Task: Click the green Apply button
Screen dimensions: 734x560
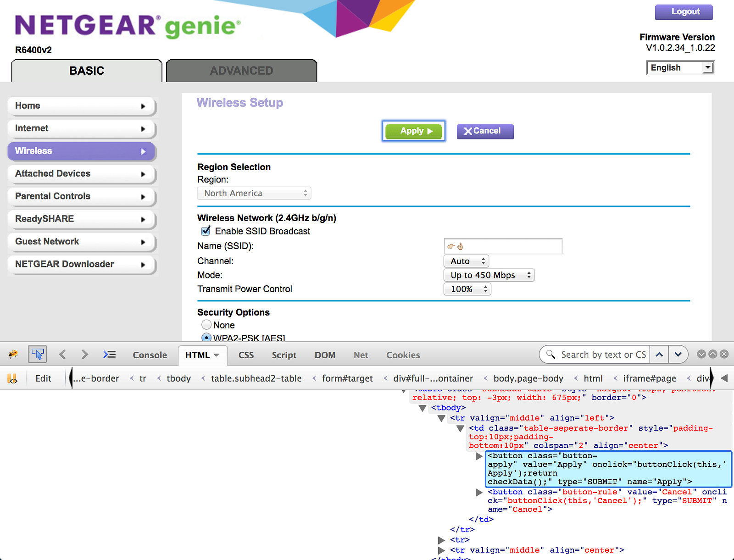Action: pyautogui.click(x=414, y=131)
